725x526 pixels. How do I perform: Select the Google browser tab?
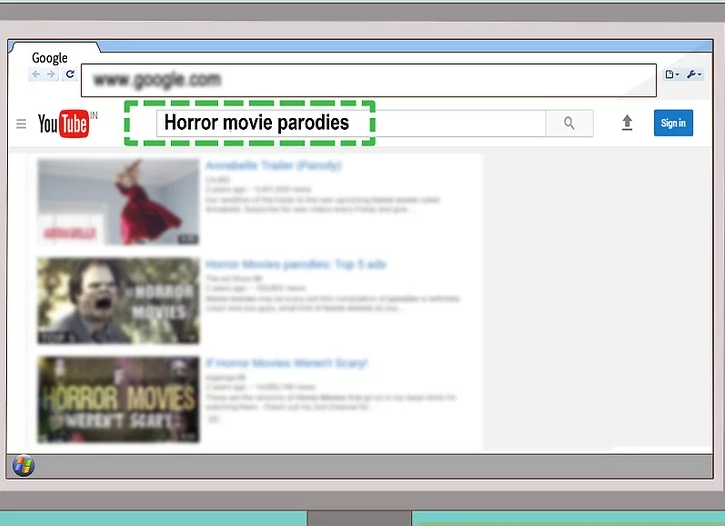[x=50, y=58]
